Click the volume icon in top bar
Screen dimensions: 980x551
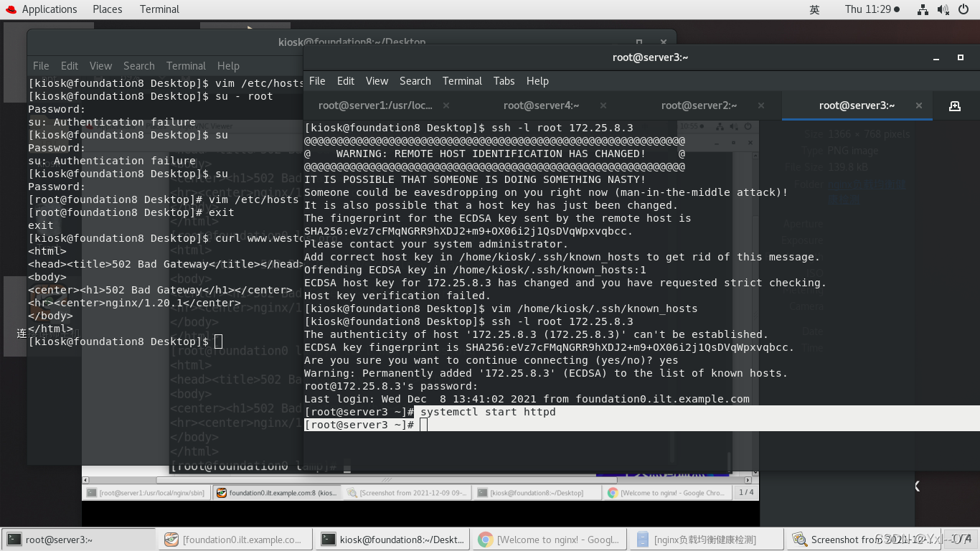[943, 9]
